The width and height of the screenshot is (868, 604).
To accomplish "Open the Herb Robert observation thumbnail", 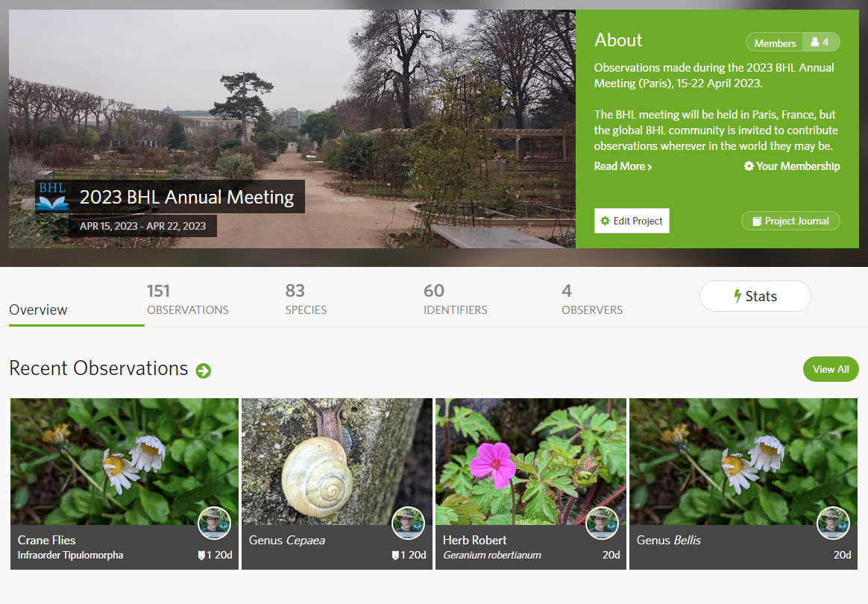I will point(530,461).
